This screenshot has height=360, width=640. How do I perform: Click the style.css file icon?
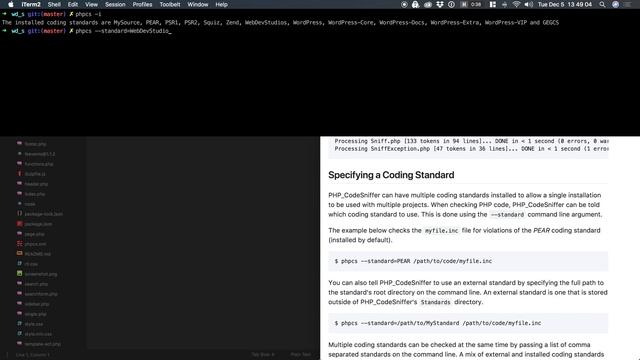point(19,324)
